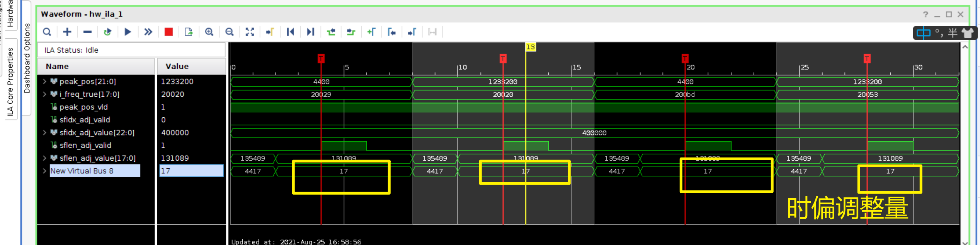980x245 pixels.
Task: Export ILA data icon
Action: (189, 32)
